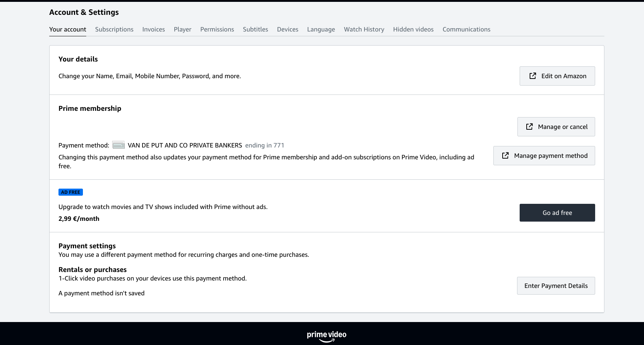Go to the Communications tab
This screenshot has width=644, height=345.
tap(466, 29)
